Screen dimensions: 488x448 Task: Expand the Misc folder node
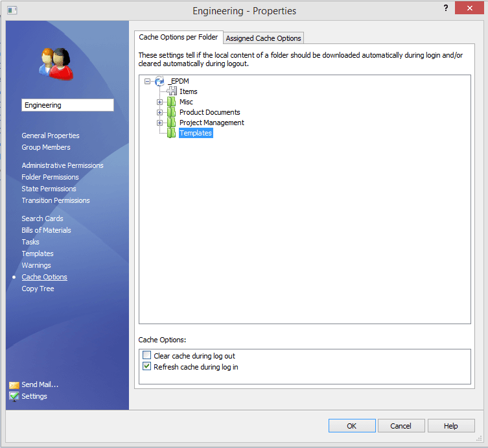pyautogui.click(x=159, y=102)
